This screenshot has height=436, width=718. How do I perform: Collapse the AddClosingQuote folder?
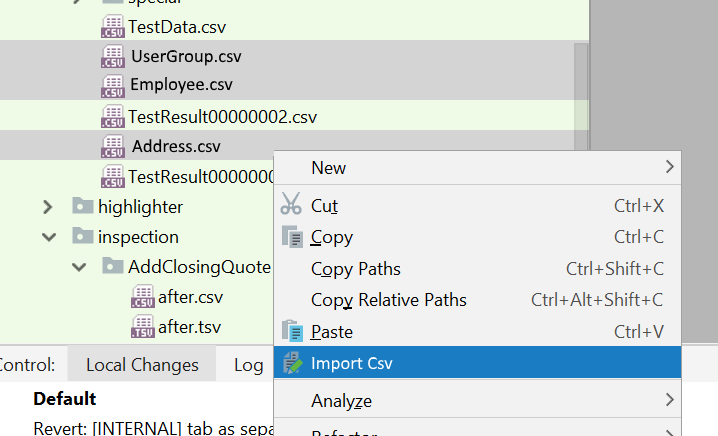79,267
